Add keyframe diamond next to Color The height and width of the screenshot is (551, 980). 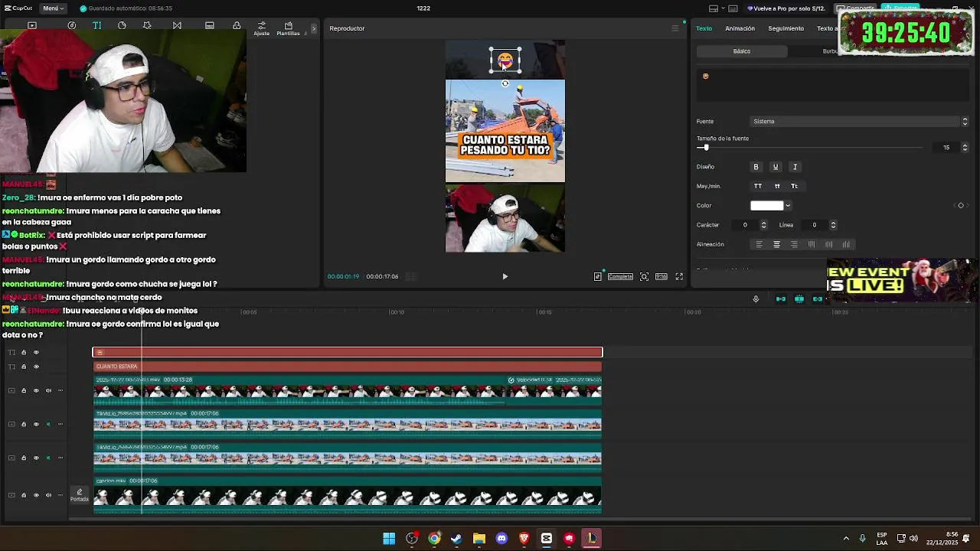[x=961, y=205]
